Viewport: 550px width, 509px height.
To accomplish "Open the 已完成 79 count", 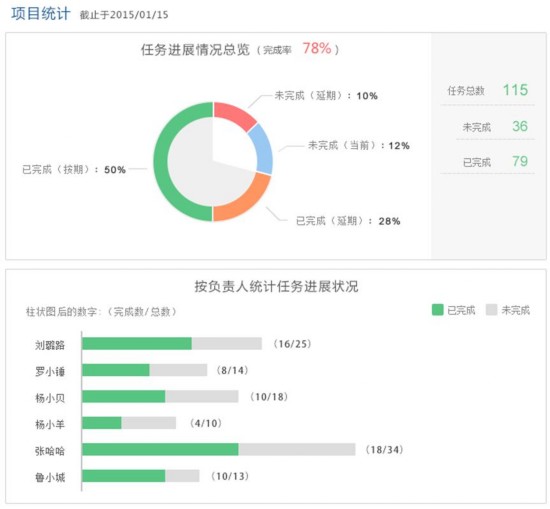I will [x=520, y=161].
